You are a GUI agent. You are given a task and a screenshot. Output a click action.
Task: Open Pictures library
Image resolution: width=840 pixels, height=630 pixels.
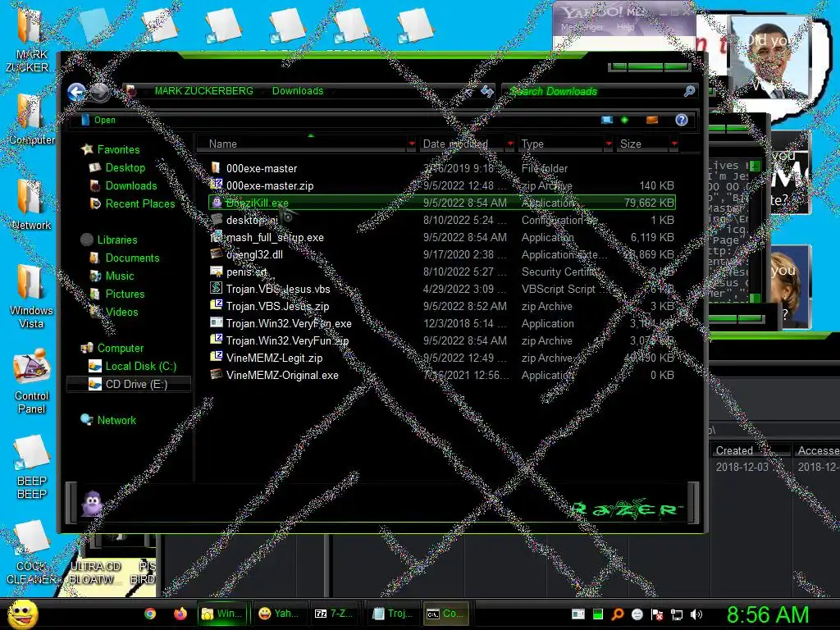[125, 294]
